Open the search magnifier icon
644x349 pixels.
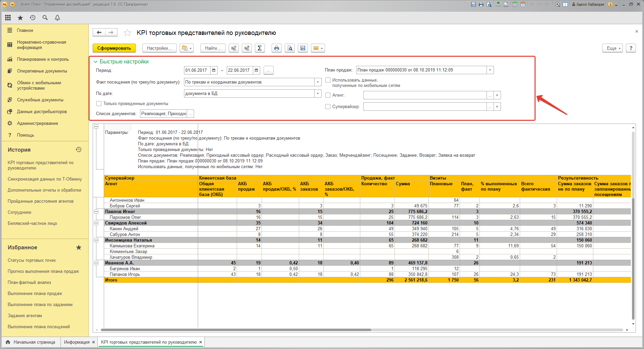(x=45, y=18)
